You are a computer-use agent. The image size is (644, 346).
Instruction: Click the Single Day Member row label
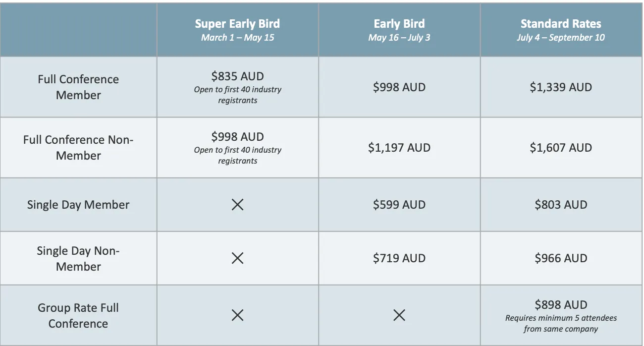(78, 205)
